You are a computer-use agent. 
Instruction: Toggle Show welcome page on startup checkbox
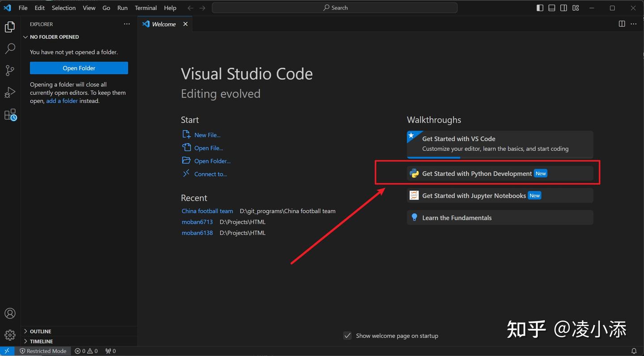(x=347, y=336)
